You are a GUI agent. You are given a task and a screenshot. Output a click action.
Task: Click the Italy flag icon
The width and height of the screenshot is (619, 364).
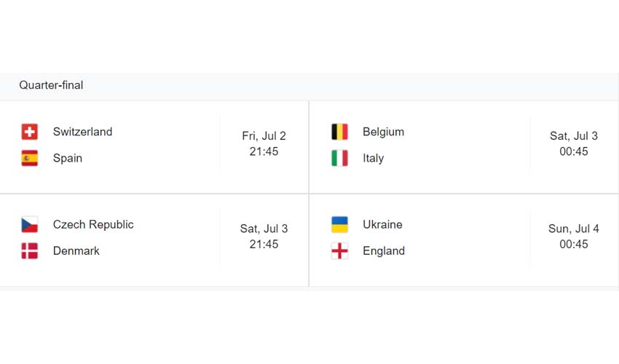coord(339,158)
